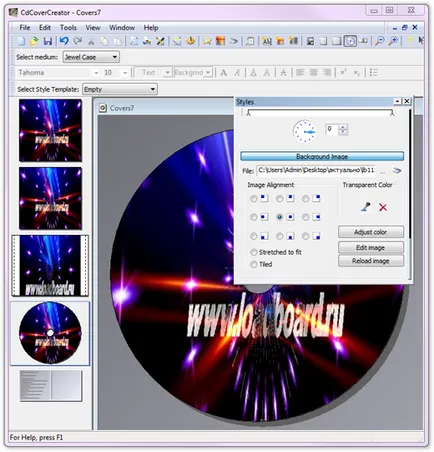The width and height of the screenshot is (434, 452).
Task: Click the New document icon
Action: [21, 41]
